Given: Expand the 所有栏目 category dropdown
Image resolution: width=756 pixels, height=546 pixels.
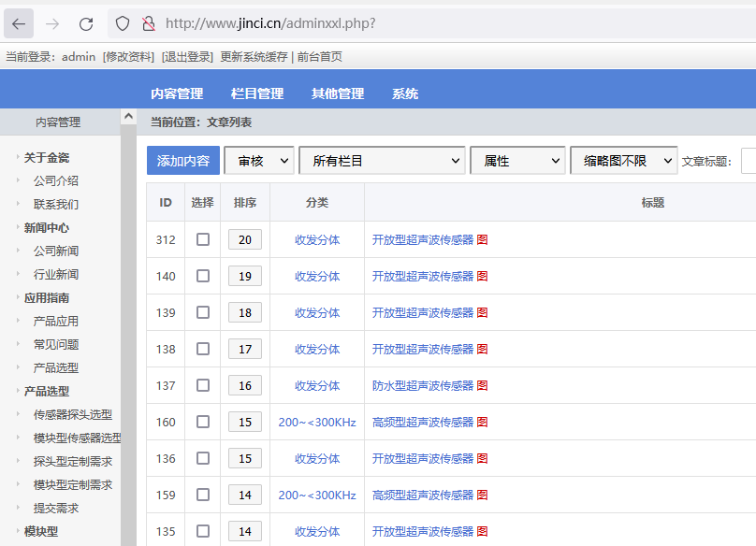Looking at the screenshot, I should pos(381,161).
